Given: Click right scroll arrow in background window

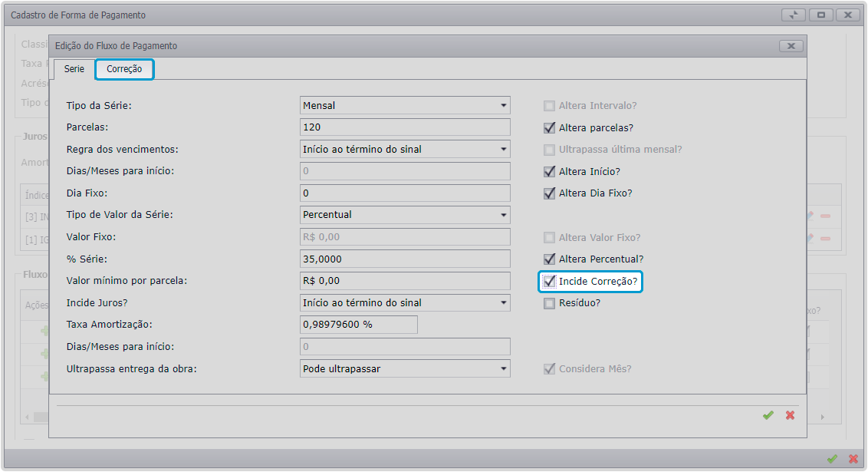Looking at the screenshot, I should pyautogui.click(x=823, y=418).
